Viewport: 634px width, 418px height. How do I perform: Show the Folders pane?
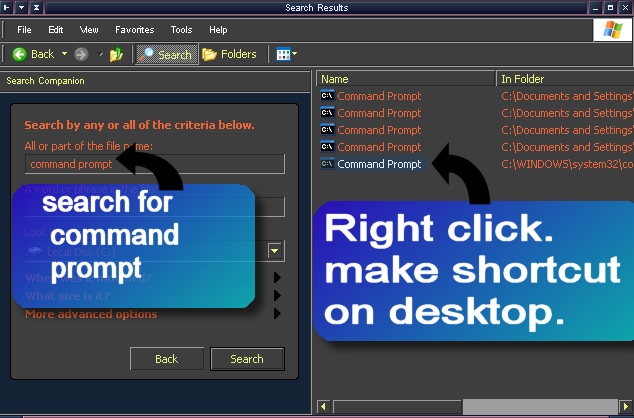tap(229, 54)
